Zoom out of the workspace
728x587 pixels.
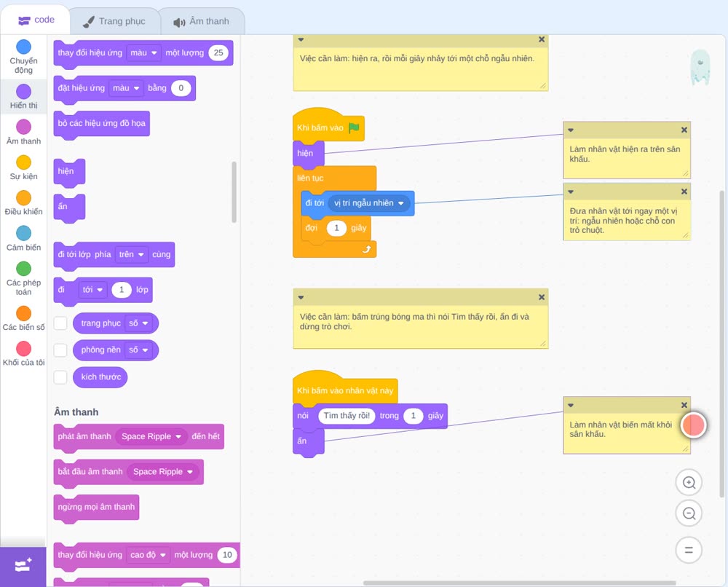[x=689, y=513]
